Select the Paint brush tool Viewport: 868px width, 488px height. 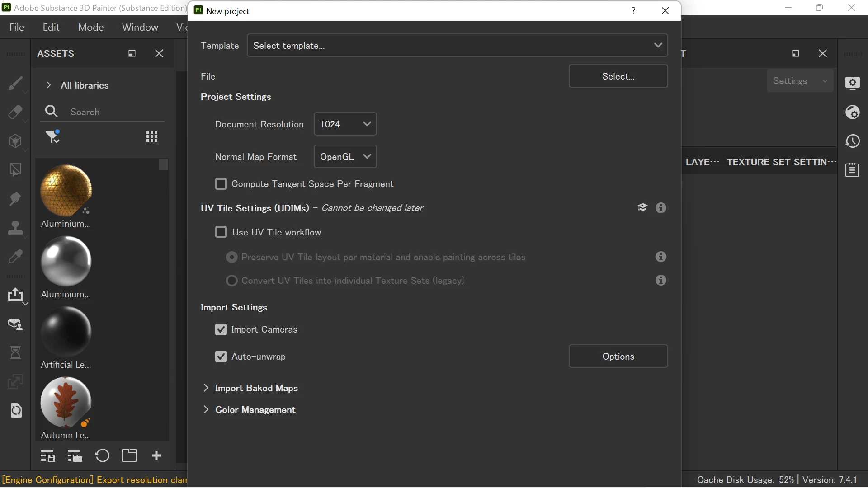click(x=15, y=84)
